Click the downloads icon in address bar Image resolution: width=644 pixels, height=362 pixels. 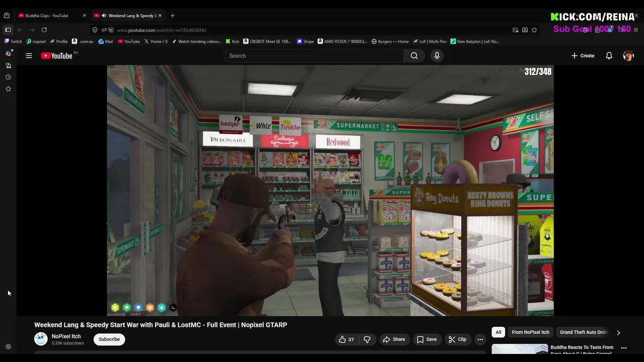[x=525, y=30]
